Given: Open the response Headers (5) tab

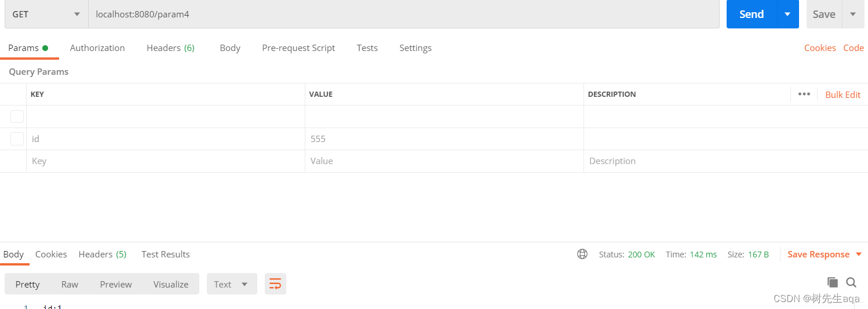Looking at the screenshot, I should (x=103, y=254).
